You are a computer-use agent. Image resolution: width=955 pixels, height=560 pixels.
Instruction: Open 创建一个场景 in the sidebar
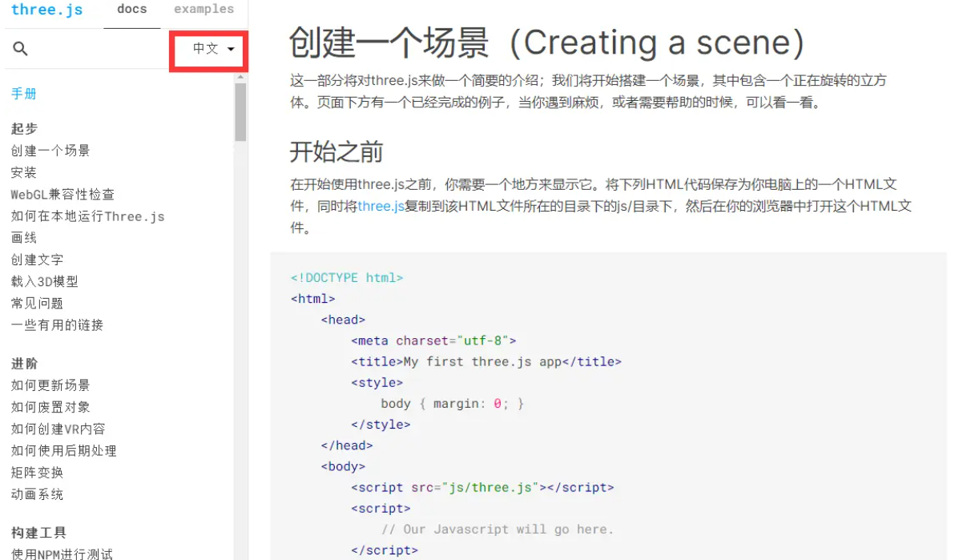50,151
